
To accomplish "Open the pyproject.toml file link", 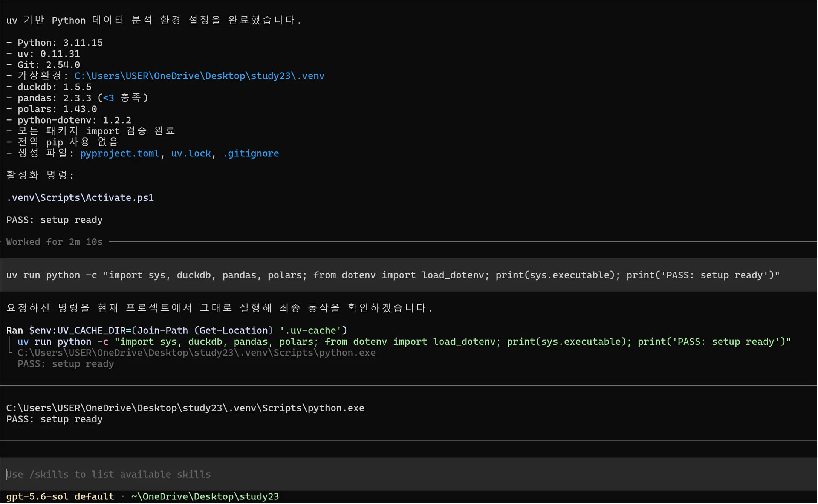I will [x=120, y=154].
